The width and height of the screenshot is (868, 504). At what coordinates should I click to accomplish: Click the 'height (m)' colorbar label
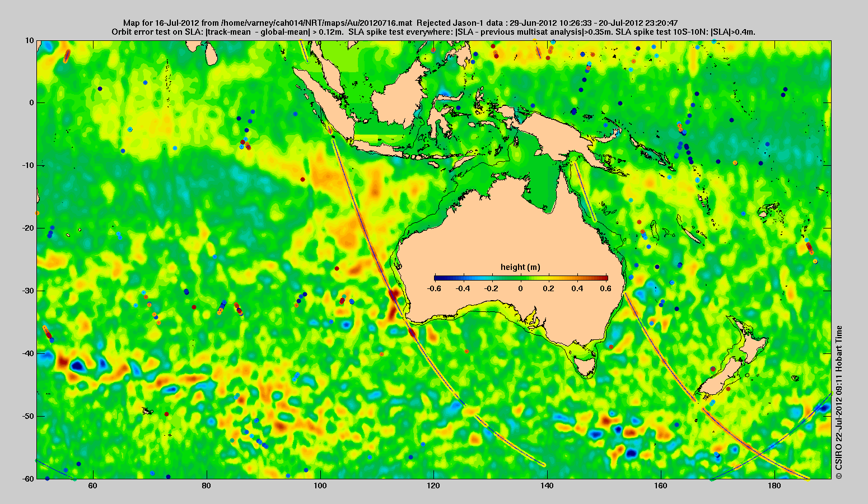click(520, 267)
